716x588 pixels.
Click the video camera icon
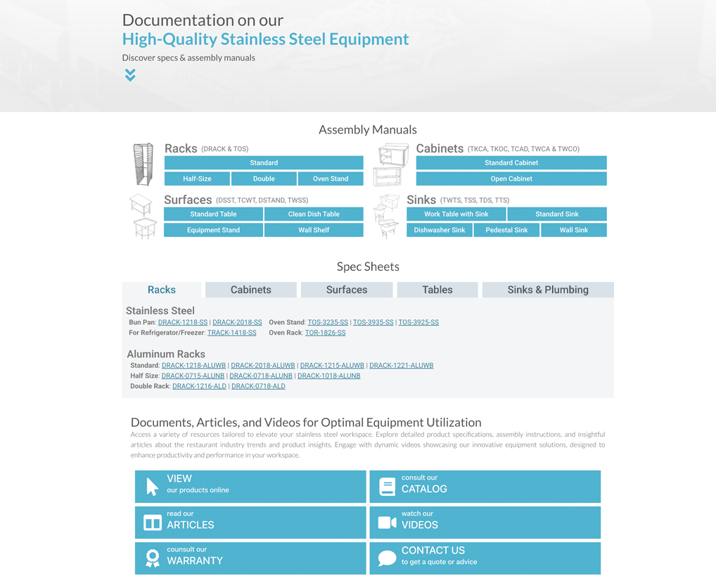[x=387, y=522]
